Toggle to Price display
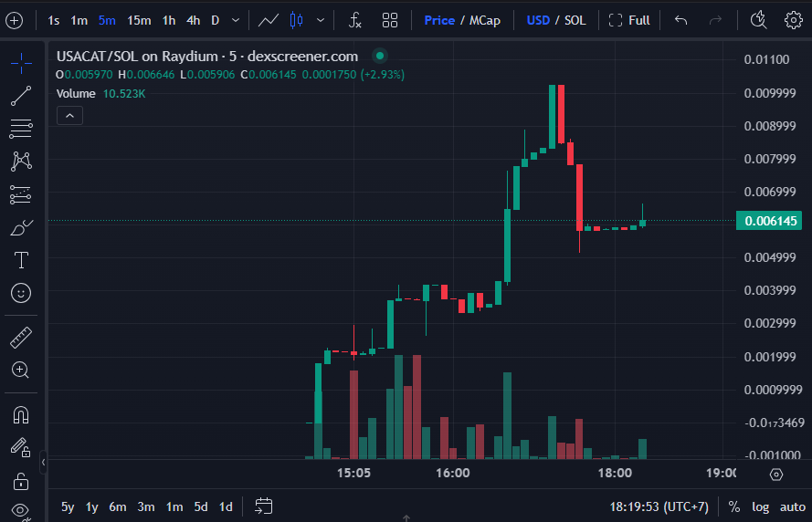The image size is (812, 522). [439, 21]
